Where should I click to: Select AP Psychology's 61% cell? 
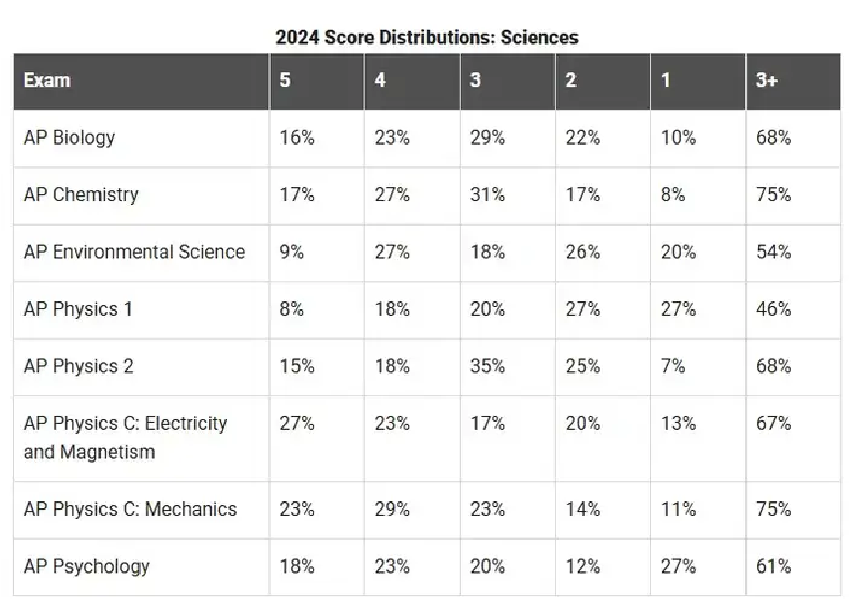(773, 566)
